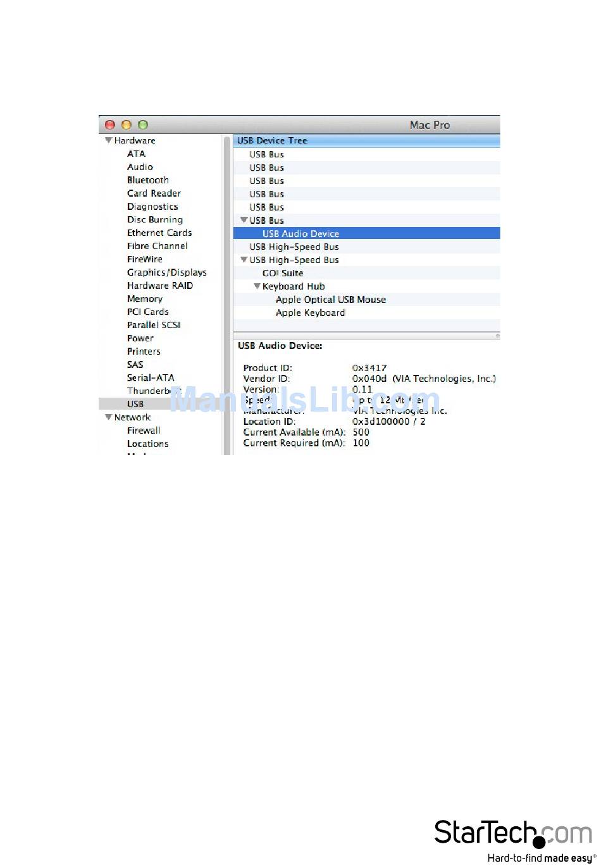This screenshot has height=868, width=601.
Task: Select Parallel SCSI category
Action: pos(154,325)
